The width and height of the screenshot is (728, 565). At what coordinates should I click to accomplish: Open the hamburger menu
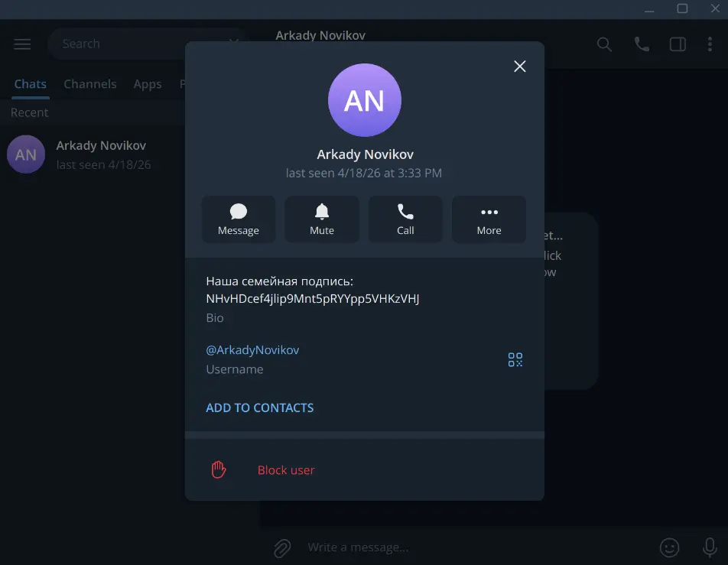[x=22, y=44]
